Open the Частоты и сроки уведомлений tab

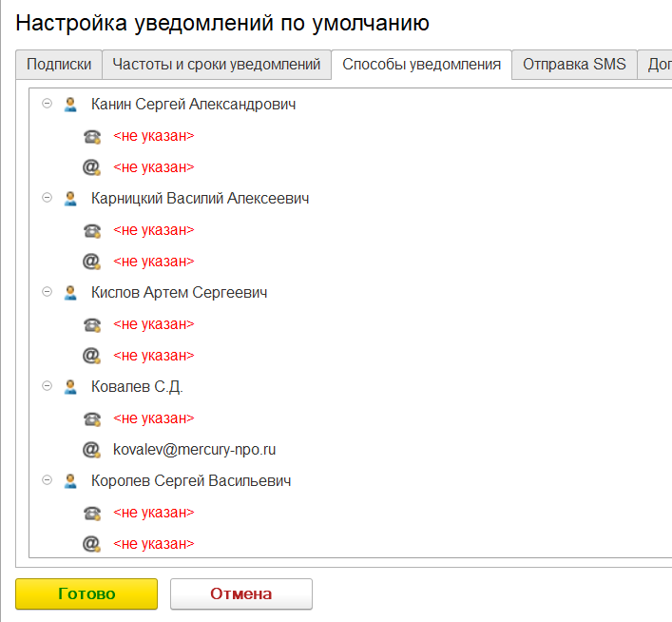tap(216, 65)
